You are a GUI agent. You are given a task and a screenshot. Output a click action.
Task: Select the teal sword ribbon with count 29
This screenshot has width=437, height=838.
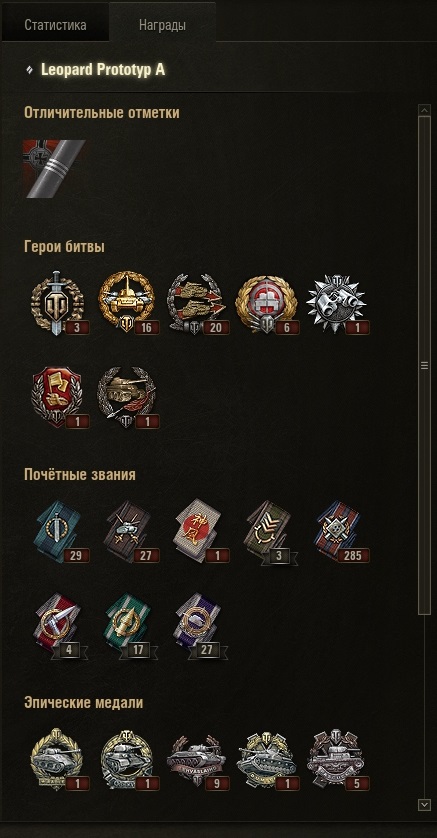pos(60,531)
